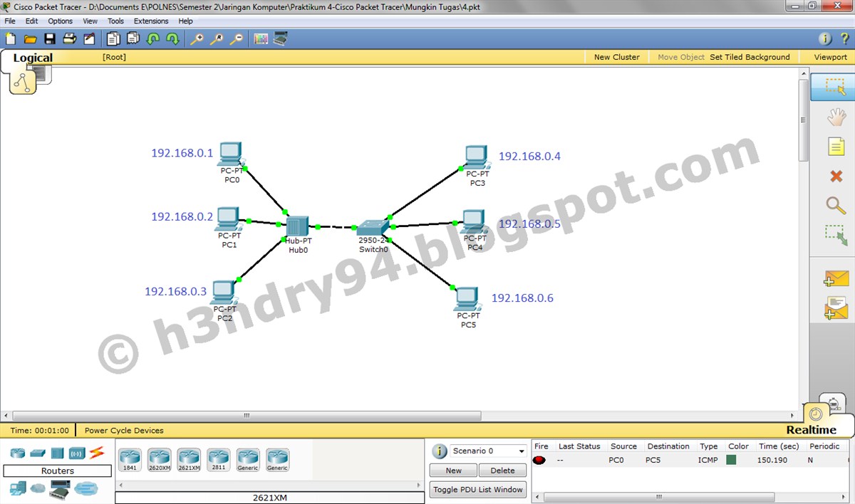The image size is (855, 504).
Task: Click Toggle PDU List Window
Action: point(477,489)
